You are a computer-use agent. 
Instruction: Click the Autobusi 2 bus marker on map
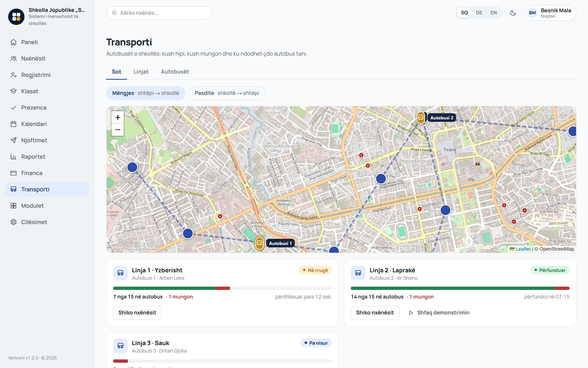point(421,118)
